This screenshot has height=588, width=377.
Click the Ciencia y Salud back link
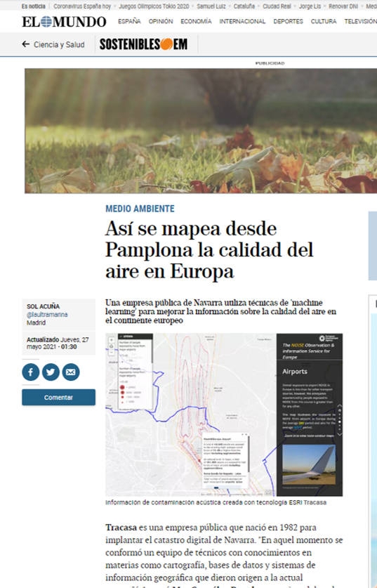[x=59, y=44]
